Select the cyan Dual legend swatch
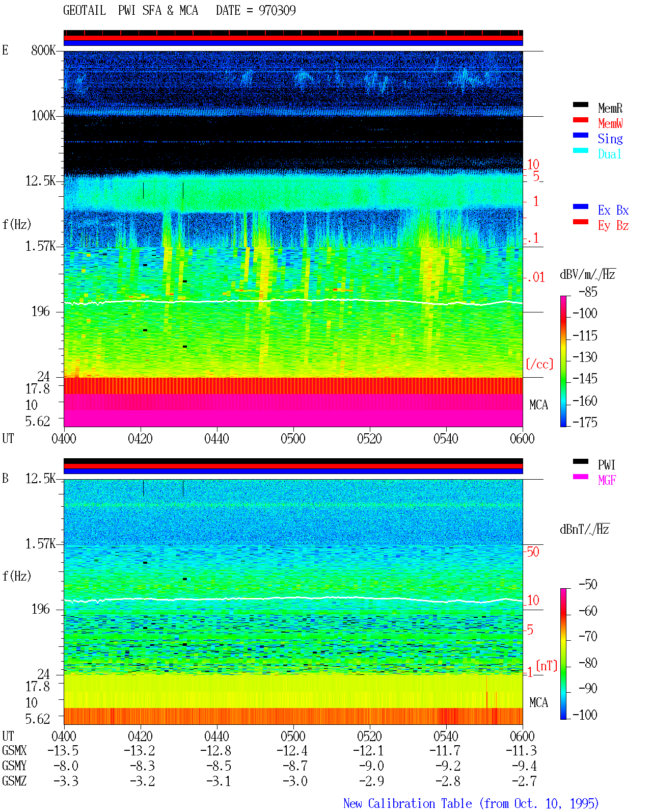Image resolution: width=652 pixels, height=812 pixels. [x=581, y=150]
